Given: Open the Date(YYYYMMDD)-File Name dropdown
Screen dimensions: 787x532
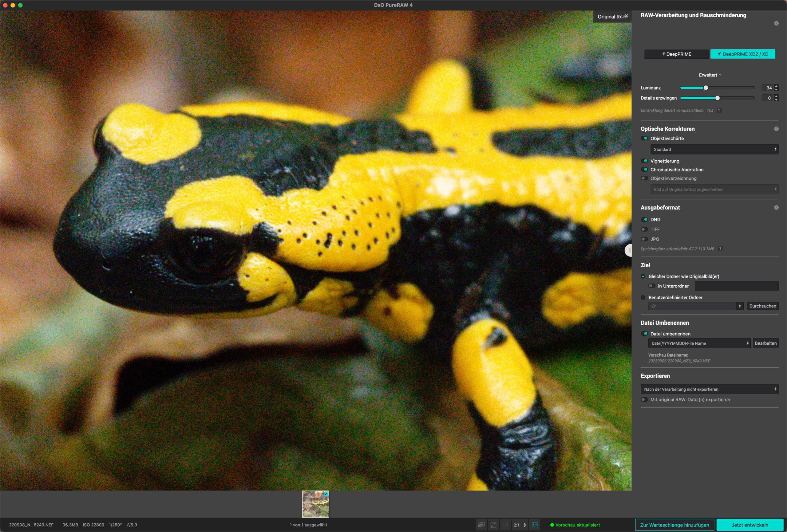Looking at the screenshot, I should [699, 343].
